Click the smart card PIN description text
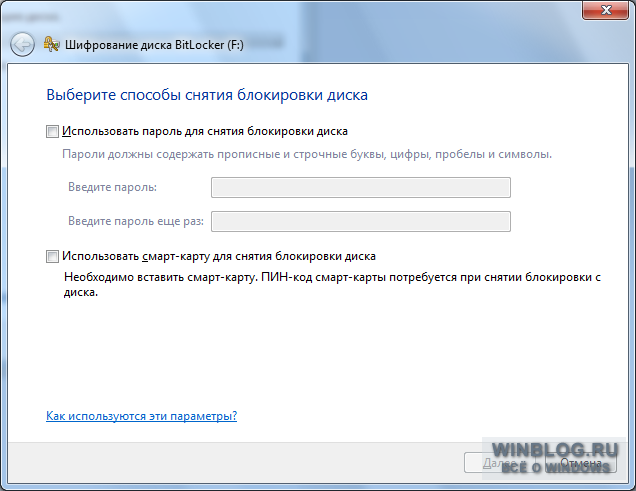Image resolution: width=636 pixels, height=491 pixels. point(332,284)
